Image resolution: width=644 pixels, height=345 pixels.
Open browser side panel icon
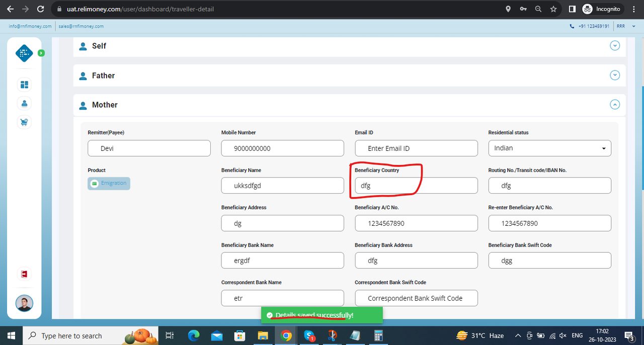pos(572,9)
